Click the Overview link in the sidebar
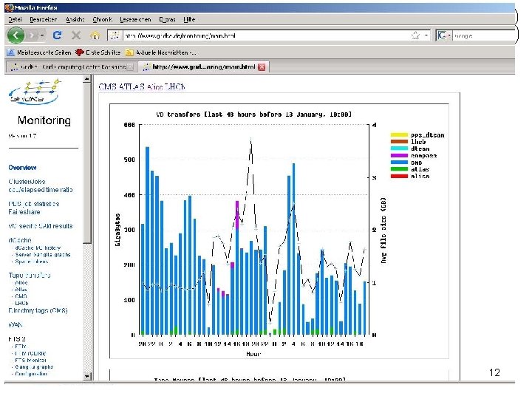 point(22,168)
